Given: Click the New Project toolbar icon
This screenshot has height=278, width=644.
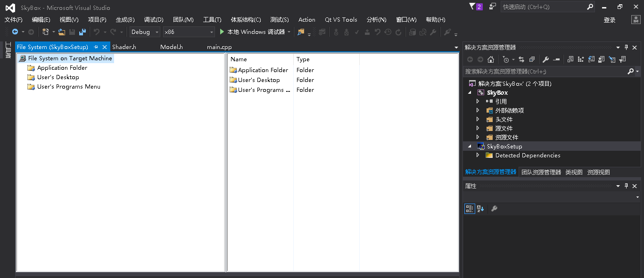Looking at the screenshot, I should coord(45,32).
